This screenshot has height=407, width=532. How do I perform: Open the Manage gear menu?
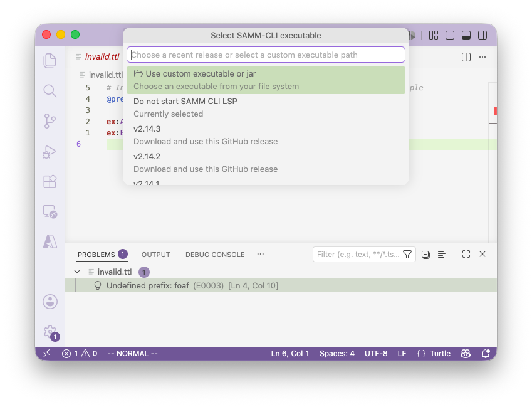(x=51, y=332)
